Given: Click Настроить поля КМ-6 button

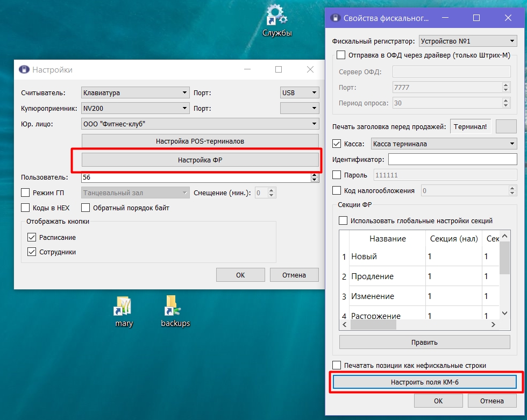Looking at the screenshot, I should tap(424, 382).
